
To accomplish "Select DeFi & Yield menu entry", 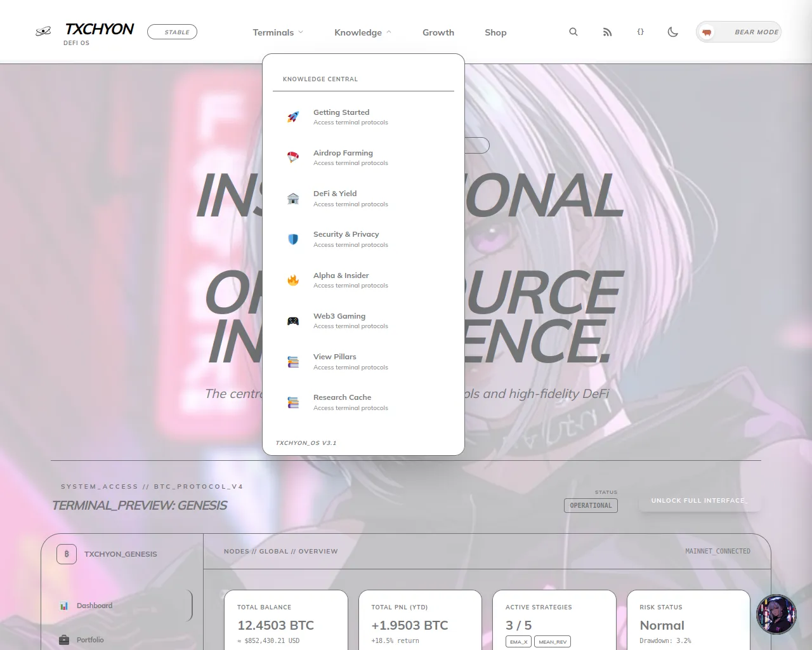I will pyautogui.click(x=363, y=199).
